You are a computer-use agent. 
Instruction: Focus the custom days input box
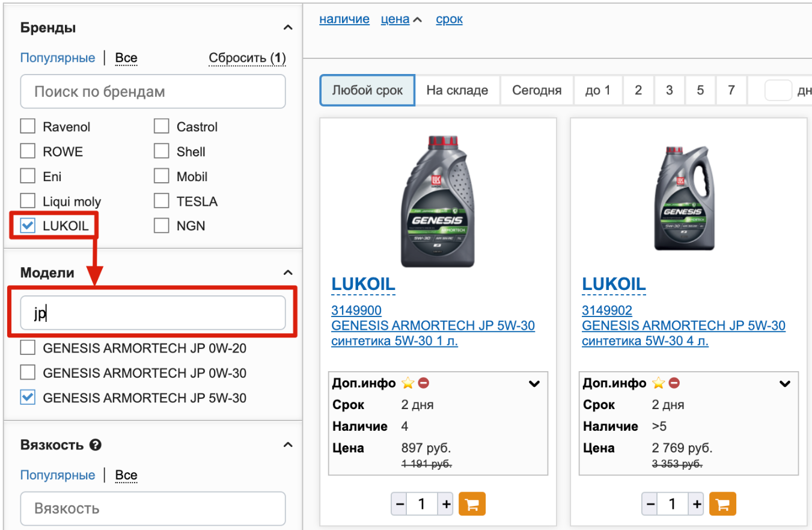(778, 90)
